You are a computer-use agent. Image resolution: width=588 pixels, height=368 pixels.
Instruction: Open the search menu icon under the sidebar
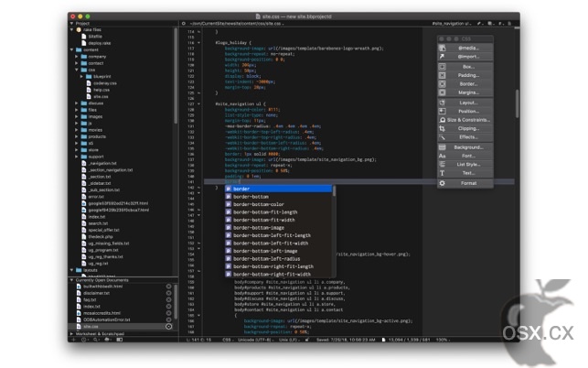pos(96,340)
